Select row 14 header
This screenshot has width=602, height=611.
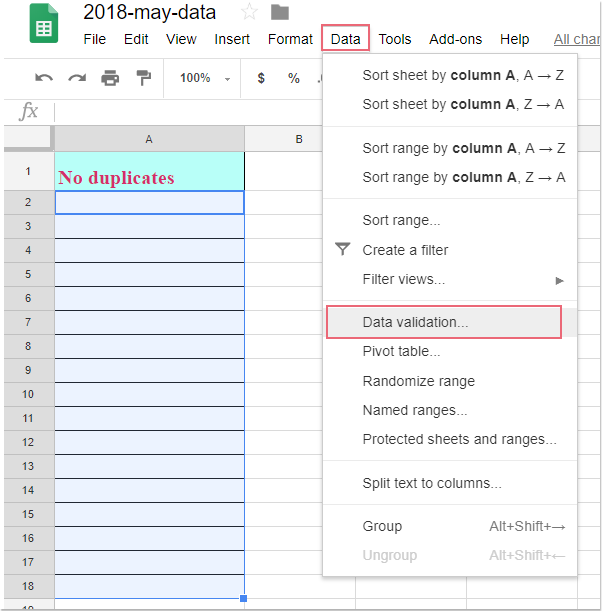[28, 490]
